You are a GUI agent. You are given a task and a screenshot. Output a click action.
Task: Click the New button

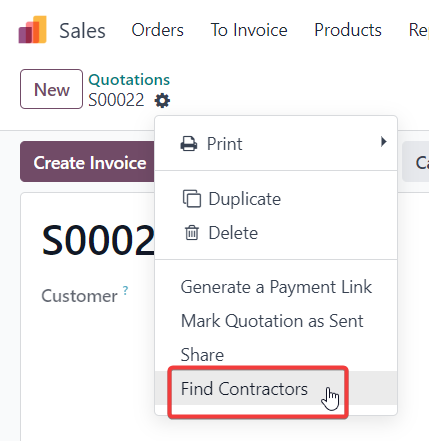coord(51,89)
